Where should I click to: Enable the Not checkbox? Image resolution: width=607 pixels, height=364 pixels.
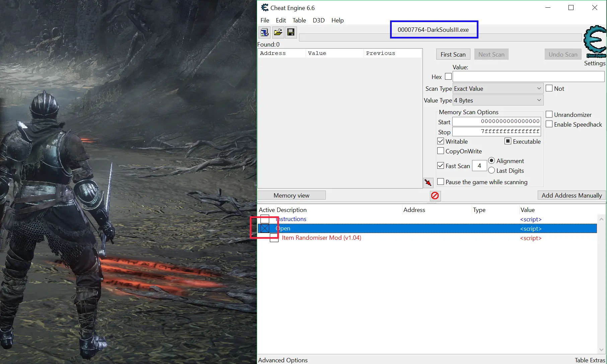pos(549,88)
